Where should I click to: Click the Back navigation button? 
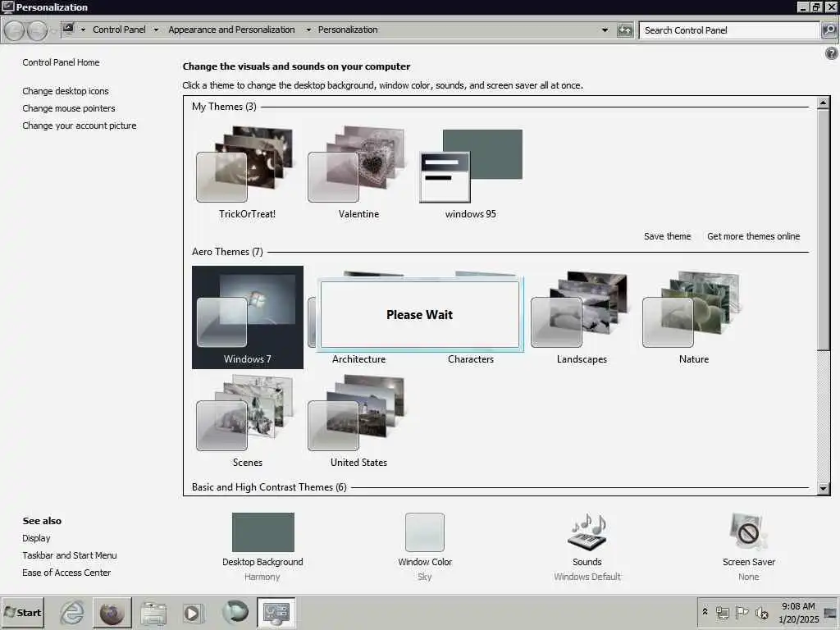click(15, 30)
